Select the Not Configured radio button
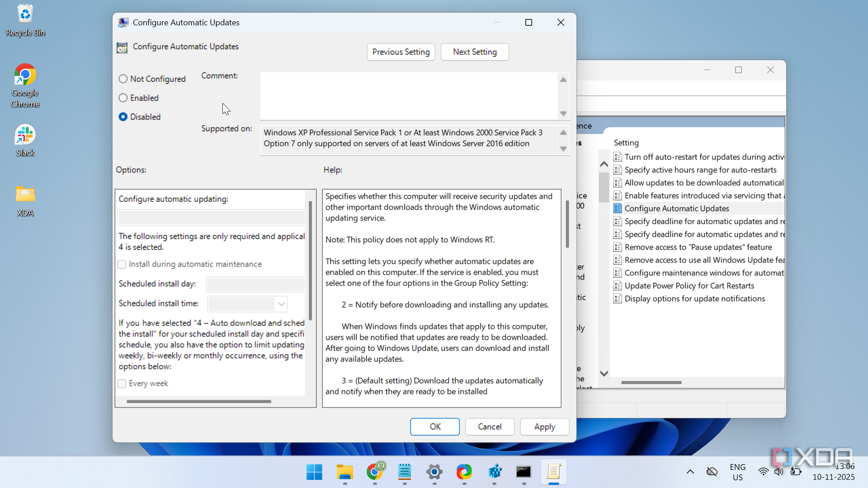Screen dimensions: 868x488 [123, 79]
